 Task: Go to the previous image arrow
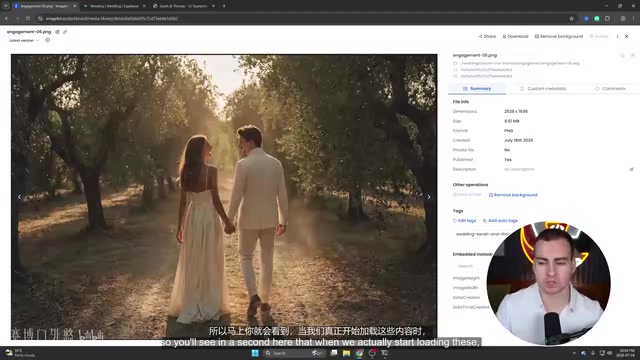(19, 197)
